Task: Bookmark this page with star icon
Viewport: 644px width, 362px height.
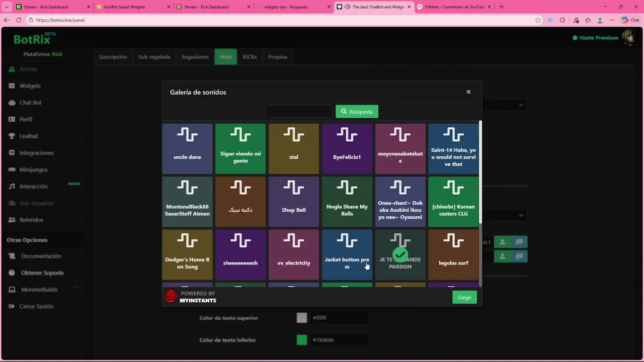Action: [x=538, y=20]
